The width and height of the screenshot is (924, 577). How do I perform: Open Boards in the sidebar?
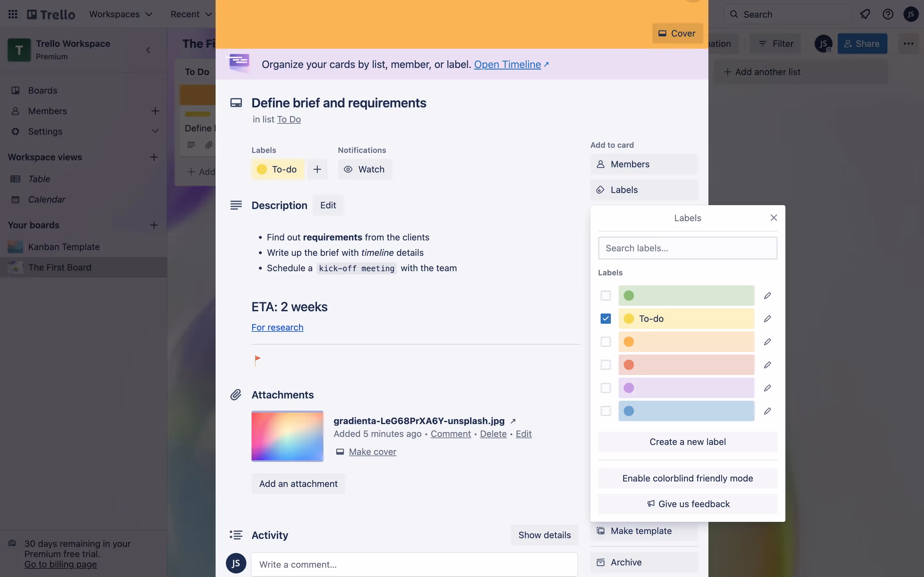[x=42, y=90]
